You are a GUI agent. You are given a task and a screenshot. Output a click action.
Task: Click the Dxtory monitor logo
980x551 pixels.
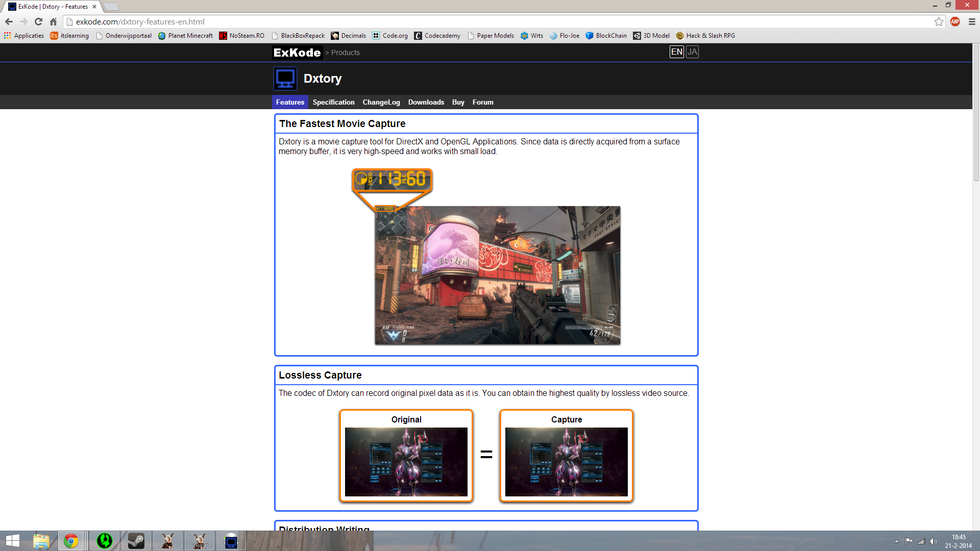coord(285,78)
